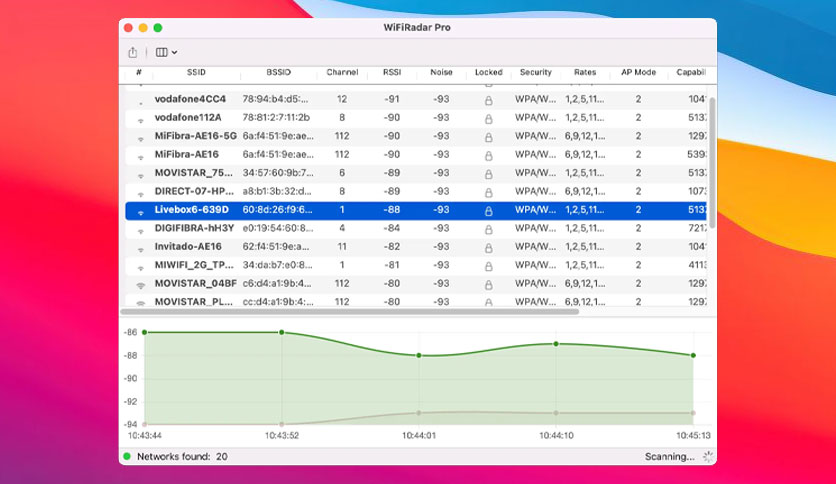Viewport: 836px width, 484px height.
Task: Click BSSID e0:19:54:60:8... cell
Action: point(278,228)
